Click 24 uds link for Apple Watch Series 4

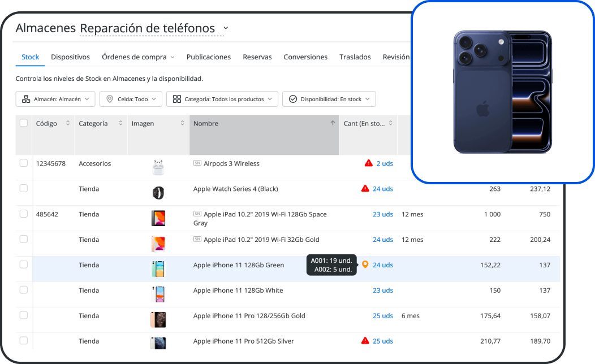[x=382, y=189]
